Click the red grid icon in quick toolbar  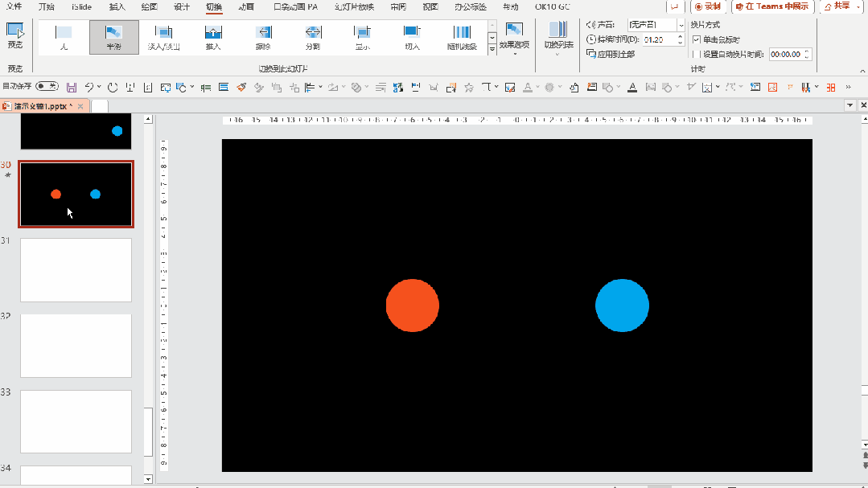831,88
